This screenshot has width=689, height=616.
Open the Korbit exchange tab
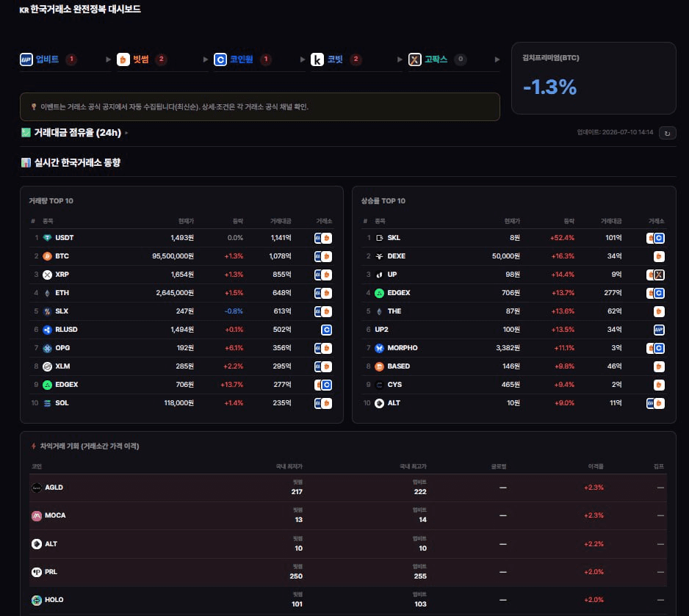tap(336, 59)
